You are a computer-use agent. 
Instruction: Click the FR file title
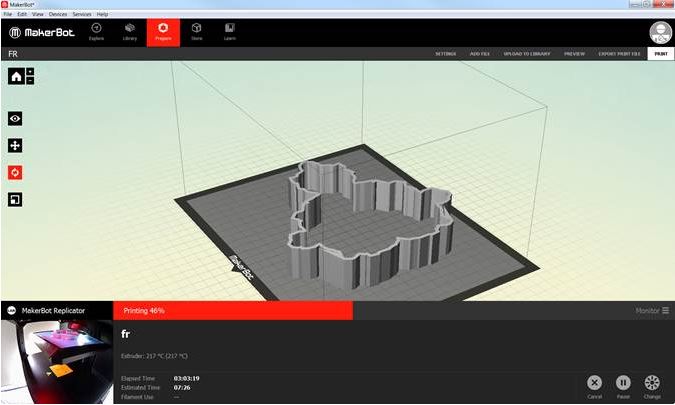pos(13,54)
